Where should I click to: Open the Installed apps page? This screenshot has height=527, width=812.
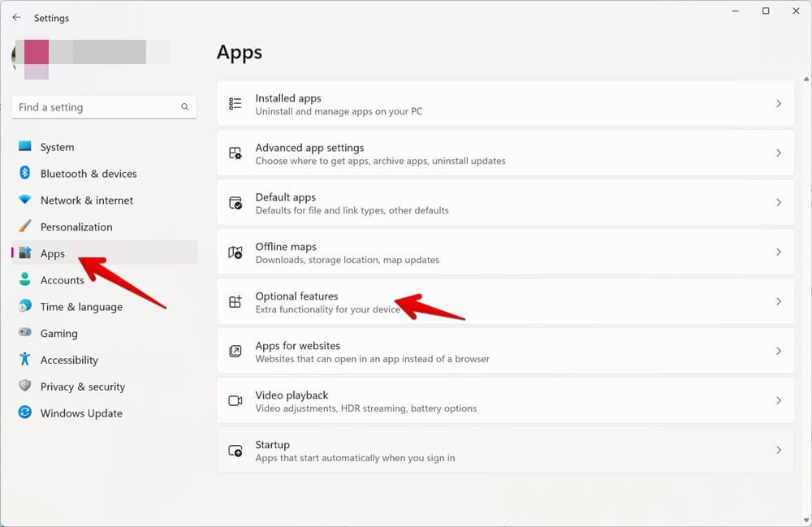click(x=505, y=104)
